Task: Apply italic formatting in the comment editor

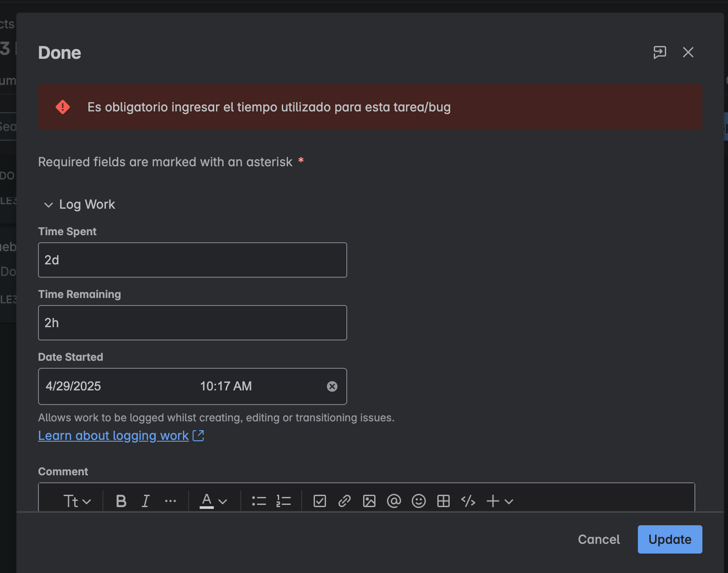Action: [145, 501]
